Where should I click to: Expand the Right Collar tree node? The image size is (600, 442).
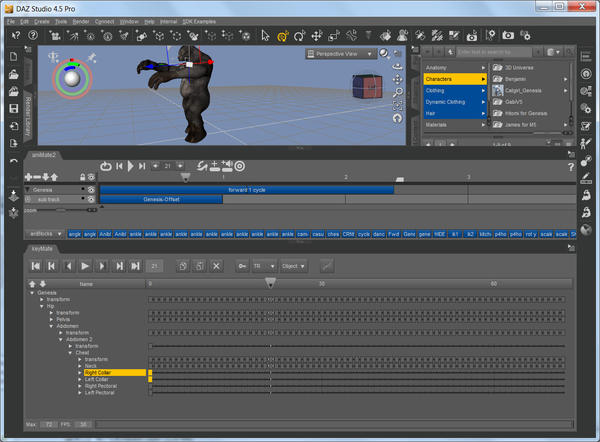pos(80,372)
